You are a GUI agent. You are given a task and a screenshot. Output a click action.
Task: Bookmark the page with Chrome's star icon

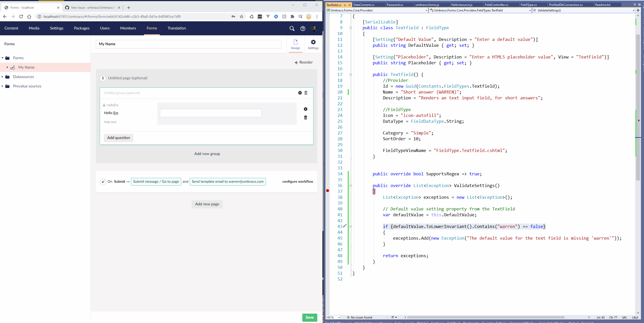(241, 17)
